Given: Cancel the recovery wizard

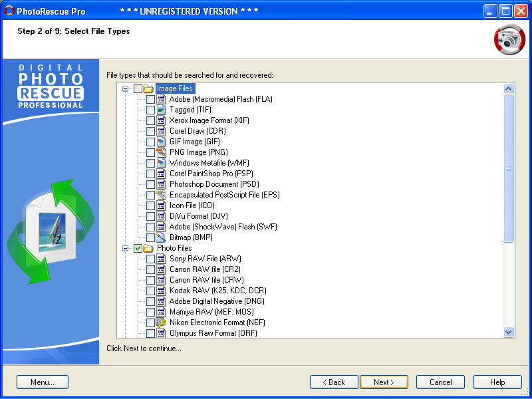Looking at the screenshot, I should 440,382.
